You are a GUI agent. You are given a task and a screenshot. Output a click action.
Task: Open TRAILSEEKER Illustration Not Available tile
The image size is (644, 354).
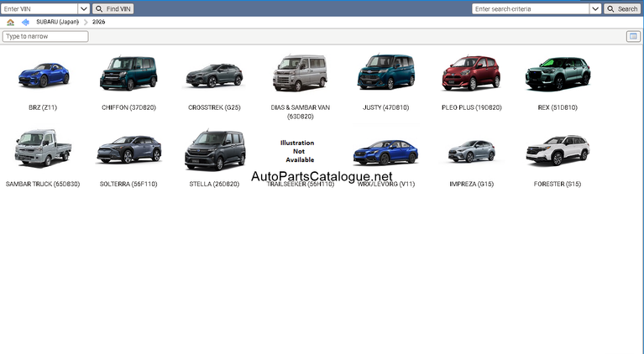(x=298, y=151)
